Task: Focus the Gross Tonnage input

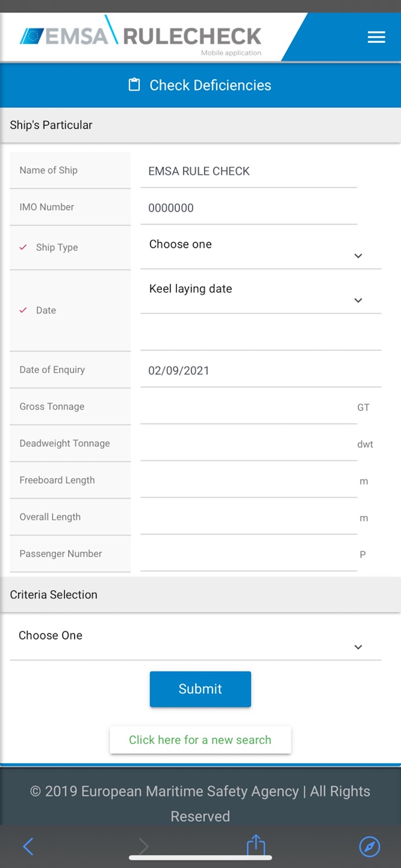Action: tap(249, 407)
